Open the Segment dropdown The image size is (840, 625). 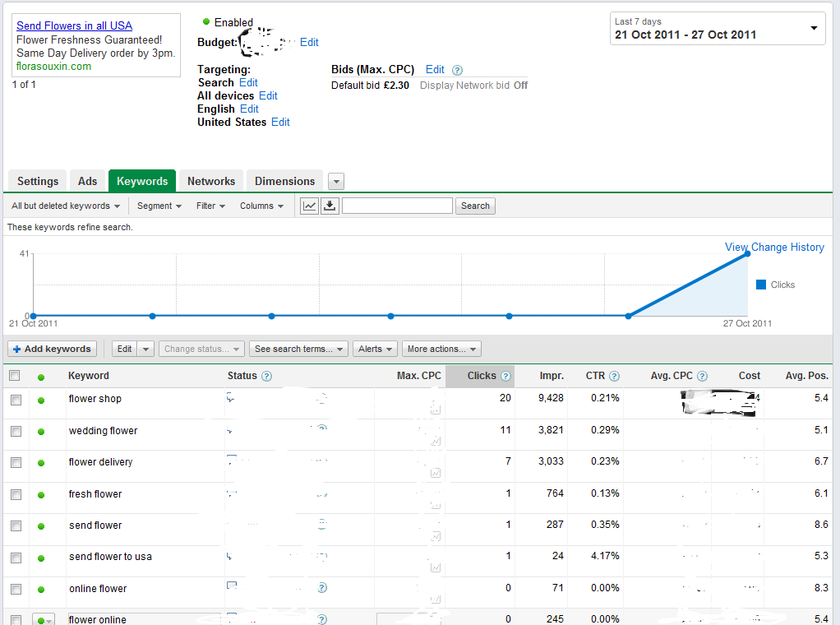[x=159, y=206]
